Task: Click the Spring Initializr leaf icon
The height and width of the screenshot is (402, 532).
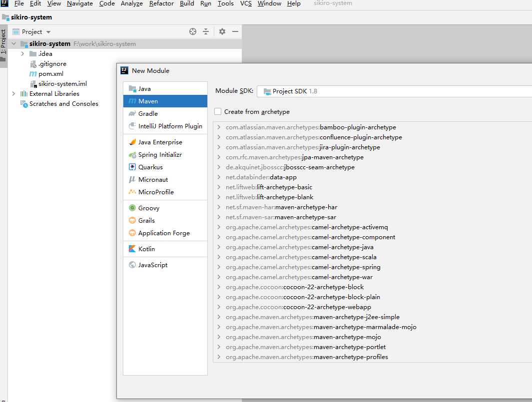Action: pos(132,155)
